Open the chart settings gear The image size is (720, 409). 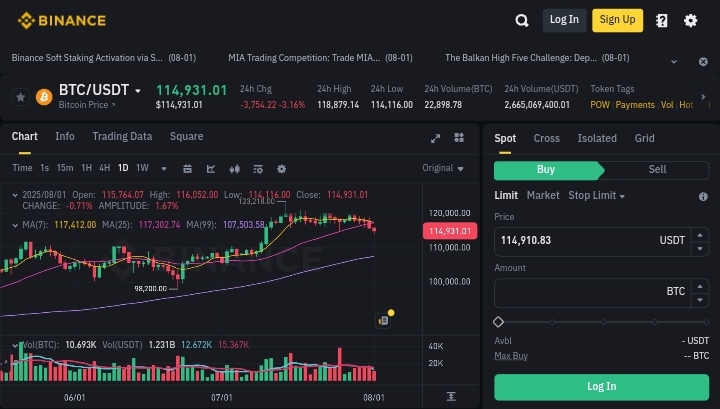[x=281, y=169]
